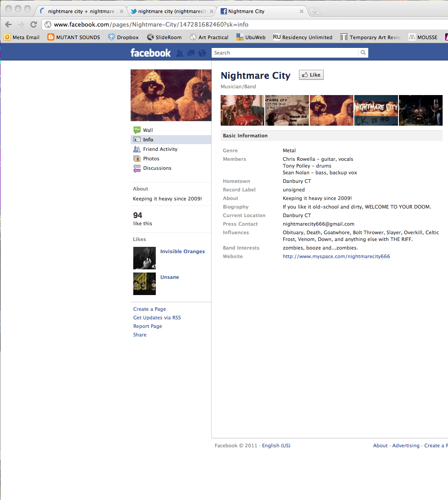Switch to the nightmare city search tab

81,11
